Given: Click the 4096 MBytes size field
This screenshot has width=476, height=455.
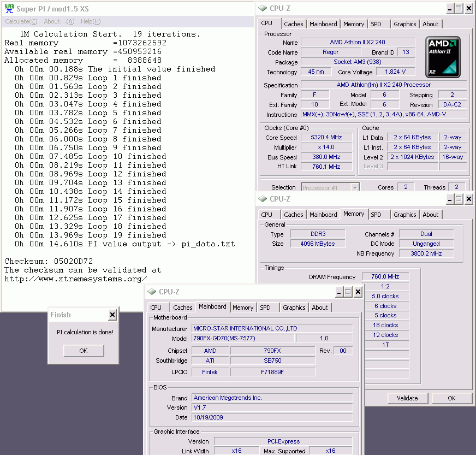Looking at the screenshot, I should coord(318,244).
